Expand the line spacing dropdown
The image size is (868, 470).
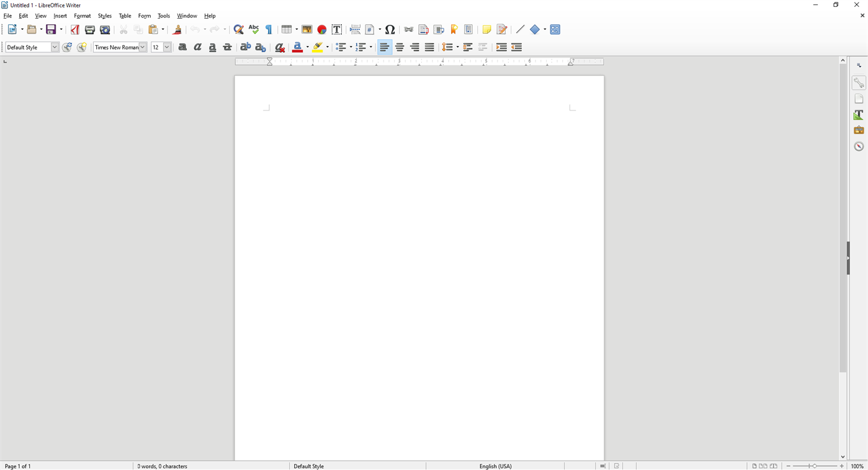457,47
